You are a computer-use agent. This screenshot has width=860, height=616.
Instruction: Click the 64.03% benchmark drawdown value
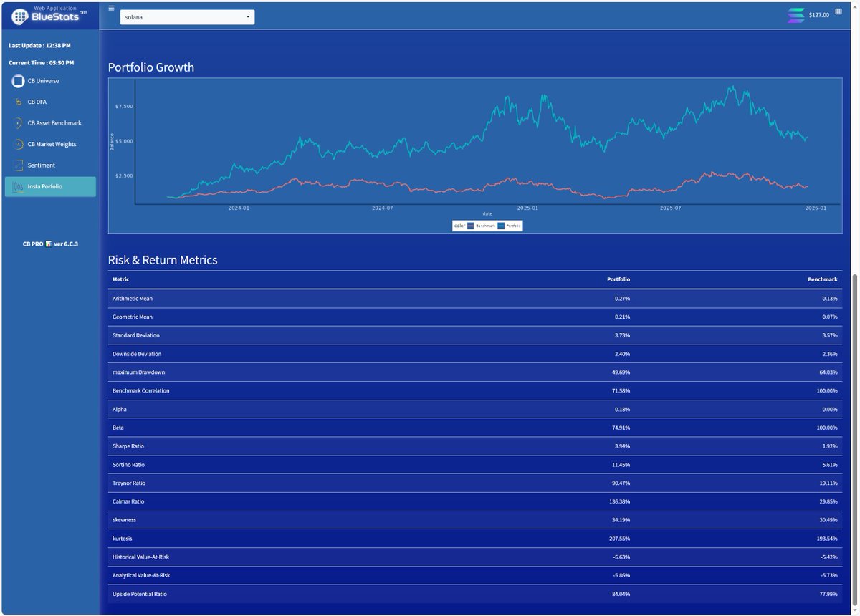[828, 372]
